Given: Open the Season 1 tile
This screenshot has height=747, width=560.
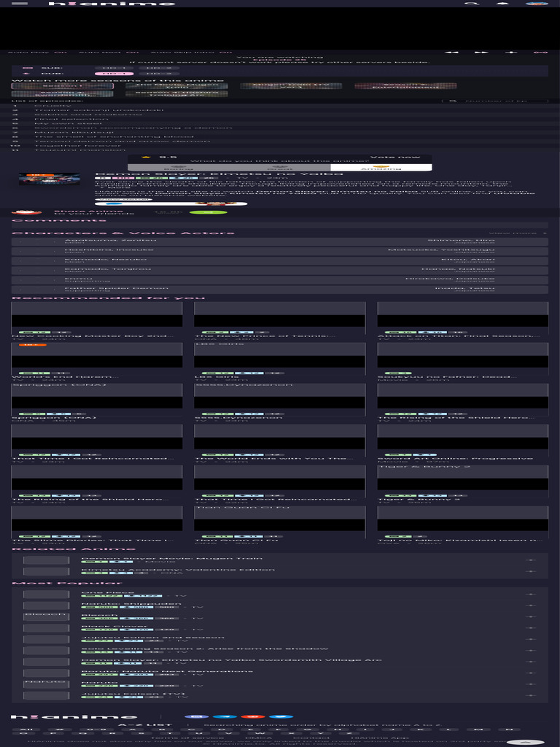Looking at the screenshot, I should tap(63, 86).
